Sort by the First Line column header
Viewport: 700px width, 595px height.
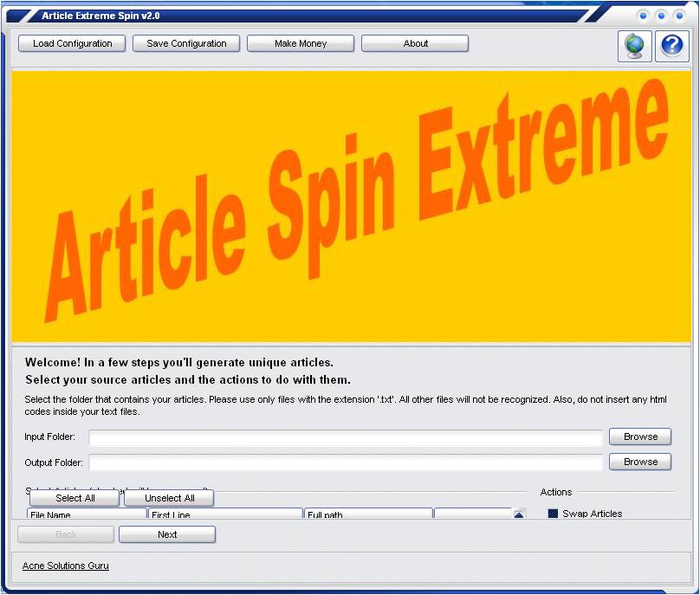[225, 514]
